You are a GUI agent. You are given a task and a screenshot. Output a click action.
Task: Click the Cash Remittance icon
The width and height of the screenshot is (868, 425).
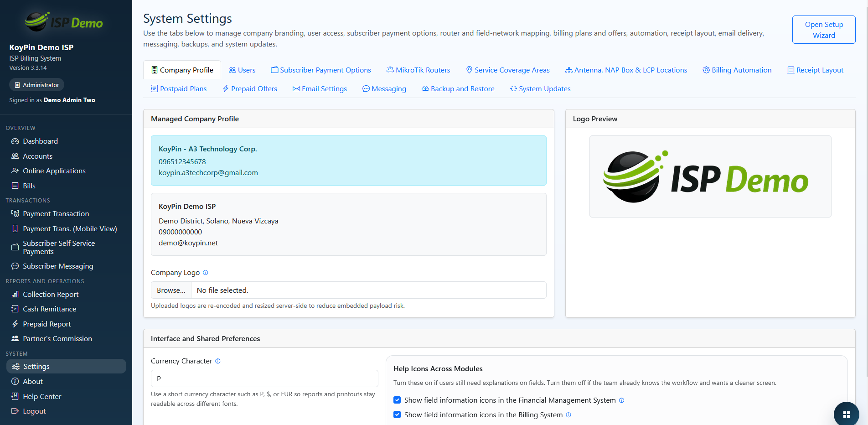point(15,309)
